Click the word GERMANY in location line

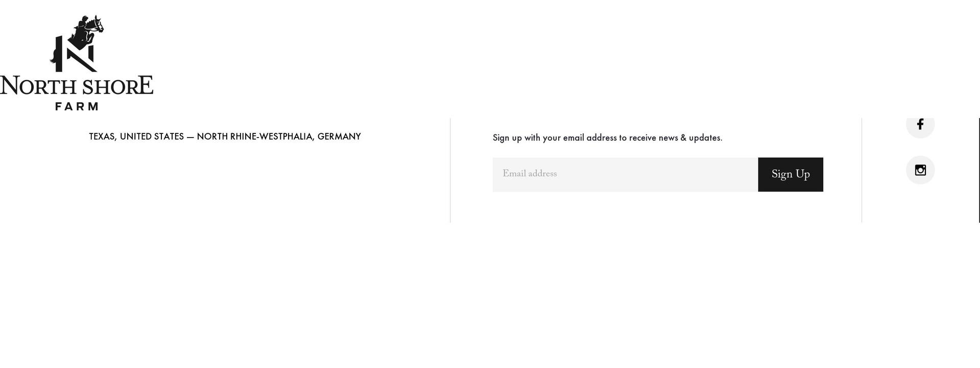pos(339,136)
